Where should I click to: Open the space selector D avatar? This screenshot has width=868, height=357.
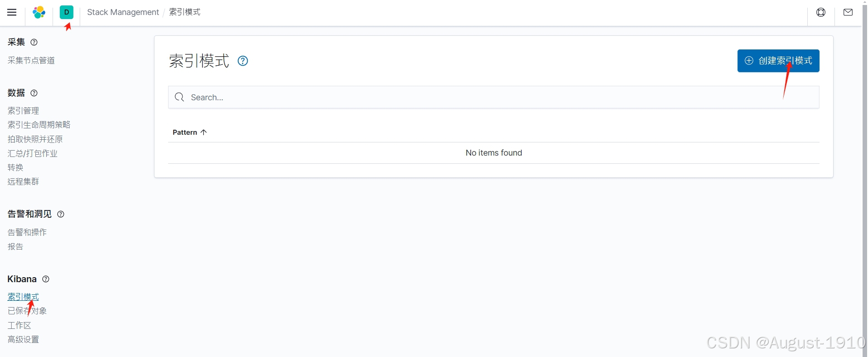coord(67,12)
